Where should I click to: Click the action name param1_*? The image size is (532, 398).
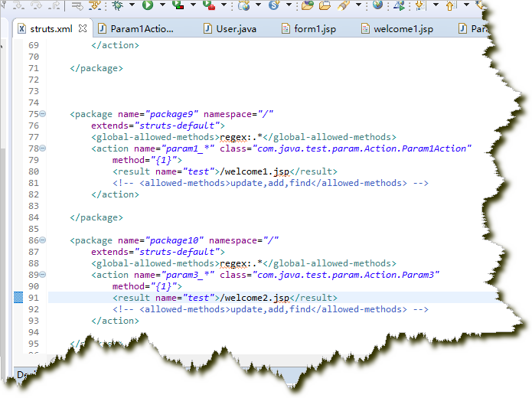pyautogui.click(x=188, y=148)
